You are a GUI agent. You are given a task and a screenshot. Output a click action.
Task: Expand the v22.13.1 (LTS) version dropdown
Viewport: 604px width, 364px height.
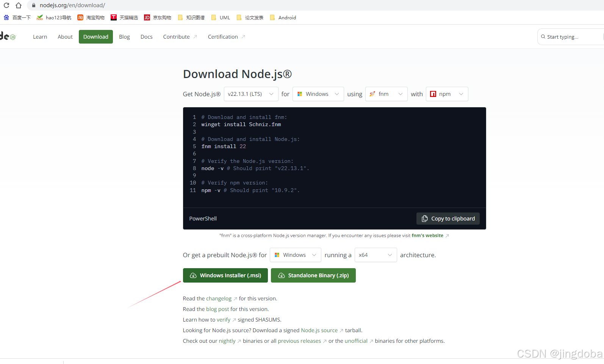click(x=250, y=94)
